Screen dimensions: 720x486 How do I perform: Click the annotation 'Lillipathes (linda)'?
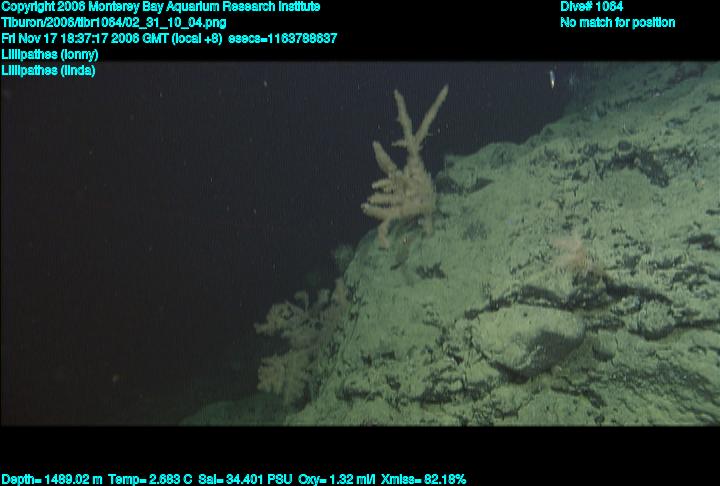pyautogui.click(x=48, y=71)
